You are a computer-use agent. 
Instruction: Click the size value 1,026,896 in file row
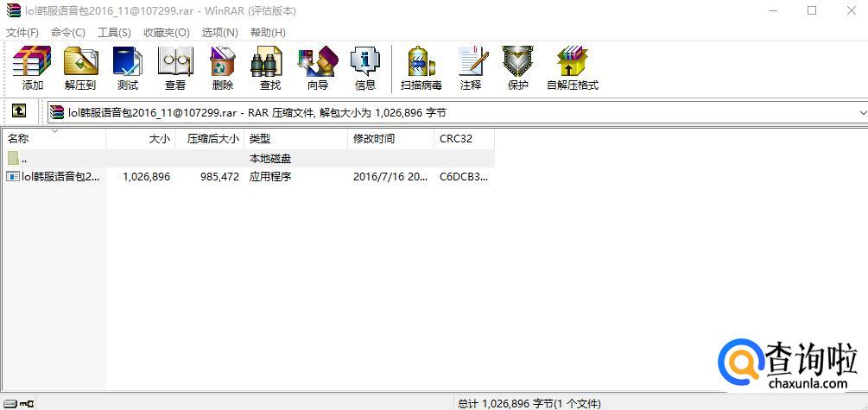click(147, 177)
